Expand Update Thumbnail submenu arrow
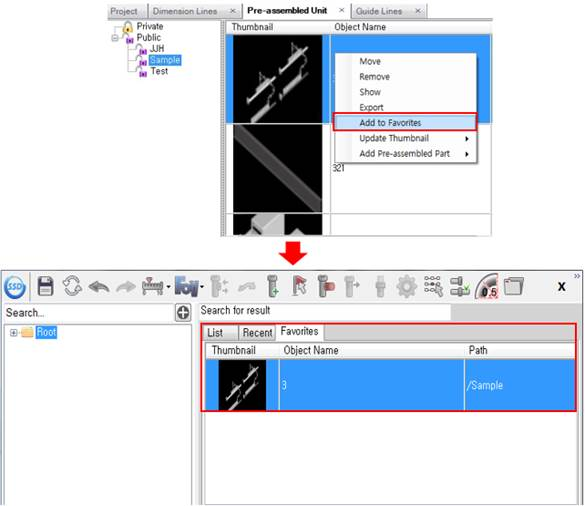Viewport: 585px width, 506px height. (x=467, y=138)
